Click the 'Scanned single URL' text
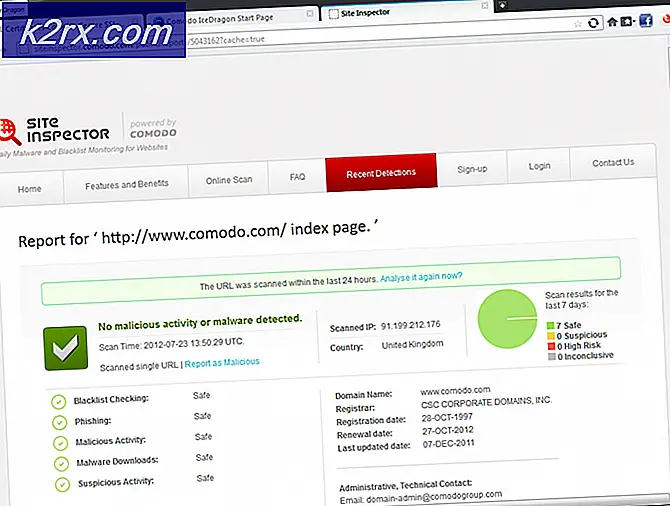This screenshot has height=506, width=670. point(139,367)
